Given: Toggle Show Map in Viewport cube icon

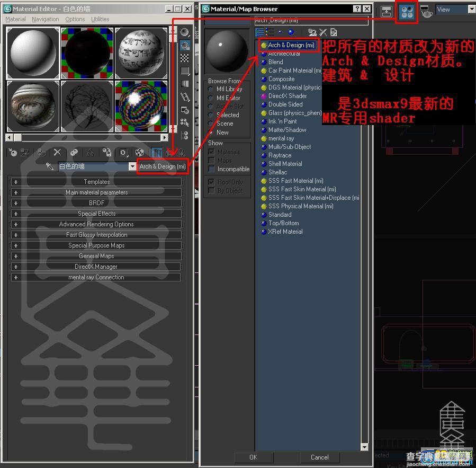Looking at the screenshot, I should tap(139, 152).
